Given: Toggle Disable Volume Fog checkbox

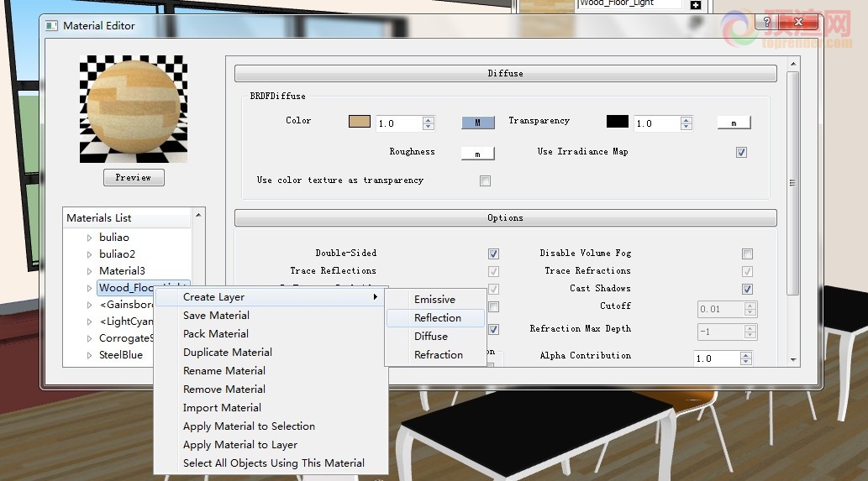Looking at the screenshot, I should point(747,254).
